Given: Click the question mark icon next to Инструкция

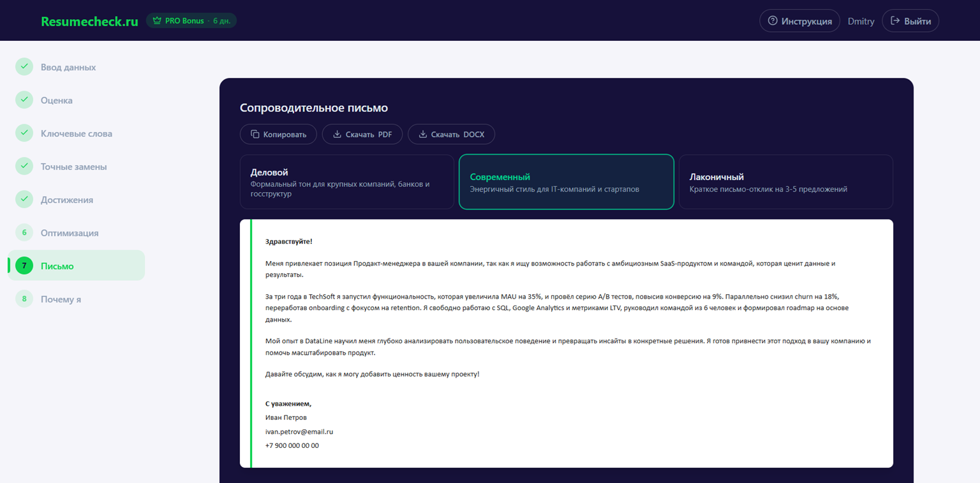Looking at the screenshot, I should click(771, 20).
